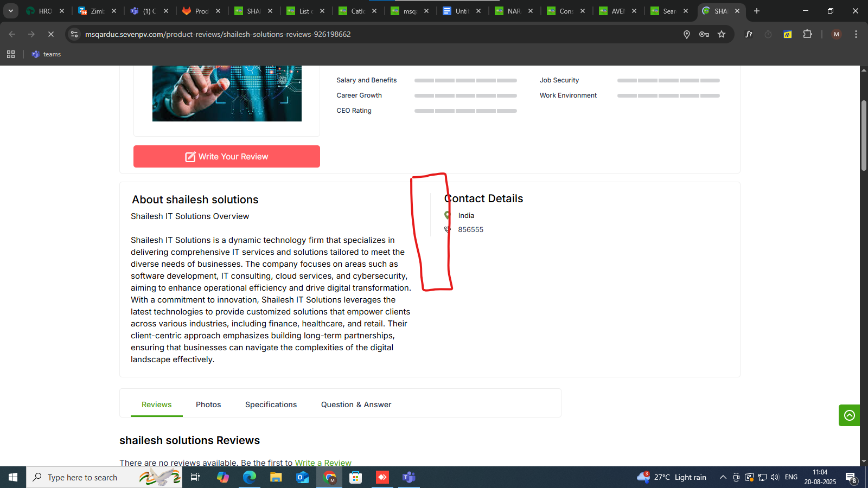The image size is (868, 488).
Task: Open the browser extensions puzzle icon
Action: point(807,34)
